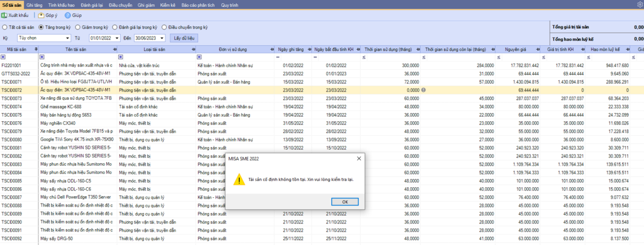Click the Excel export icon beside Xuất khẩu
The image size is (644, 245).
[4, 16]
